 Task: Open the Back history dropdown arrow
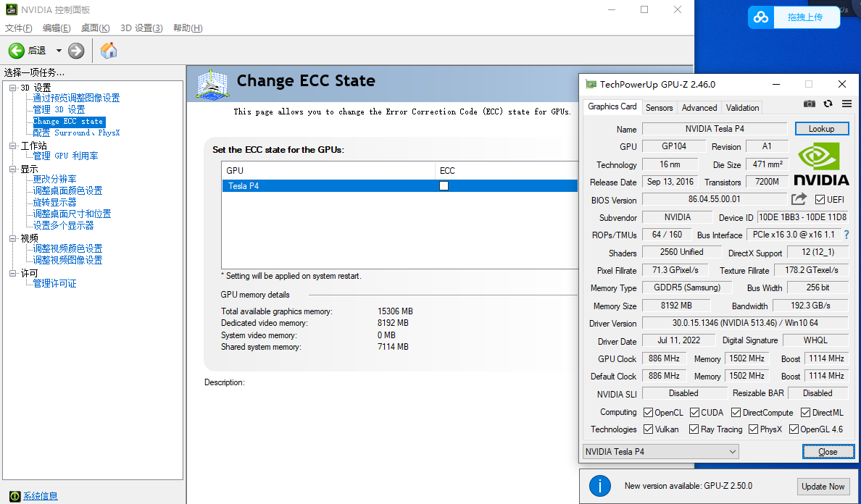[59, 51]
